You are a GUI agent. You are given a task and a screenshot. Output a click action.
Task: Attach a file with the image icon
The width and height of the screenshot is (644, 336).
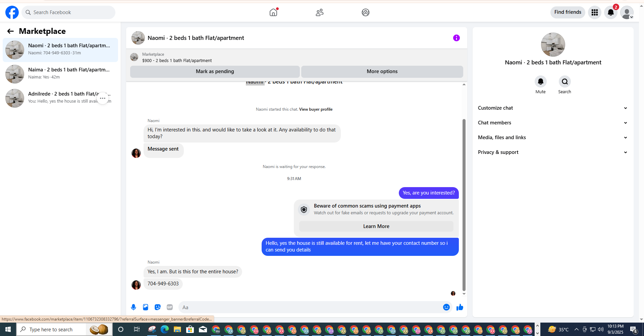tap(146, 307)
